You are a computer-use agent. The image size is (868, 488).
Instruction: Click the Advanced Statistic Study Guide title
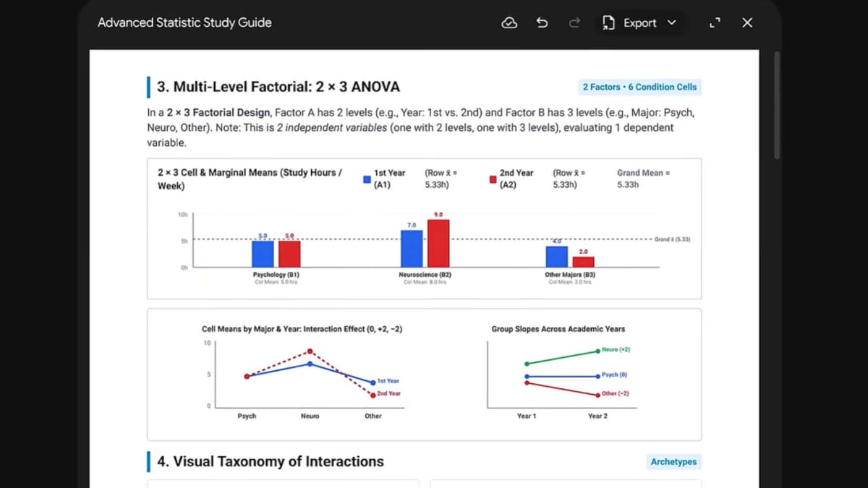coord(184,22)
